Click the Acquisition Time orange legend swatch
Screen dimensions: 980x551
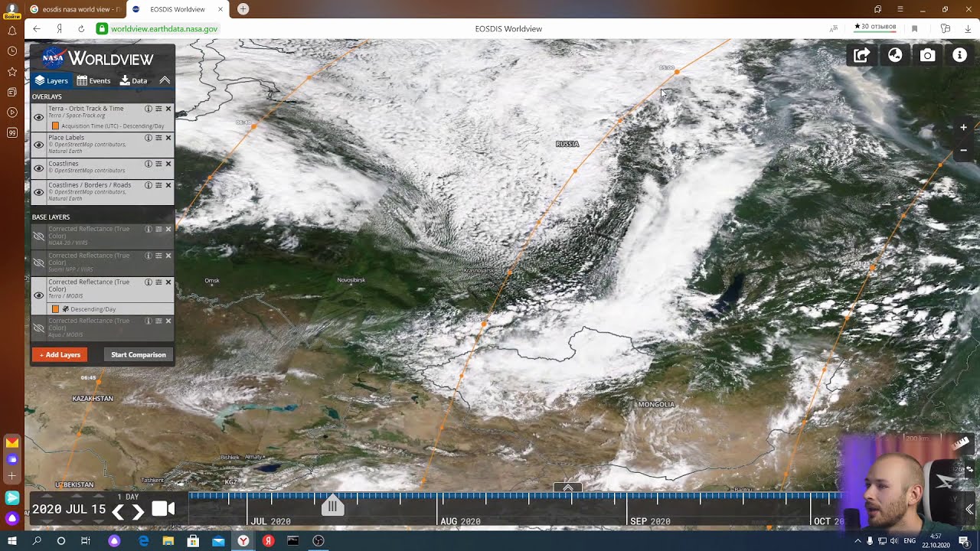[x=55, y=126]
